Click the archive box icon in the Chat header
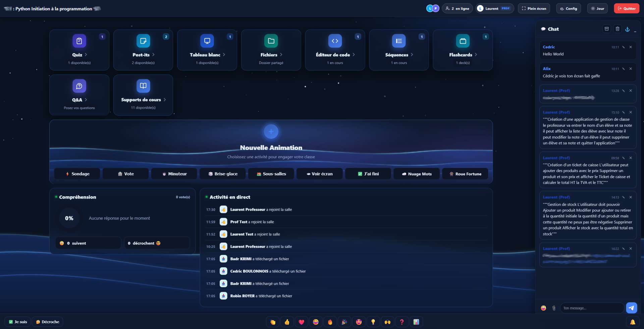The height and width of the screenshot is (329, 644). pos(607,29)
